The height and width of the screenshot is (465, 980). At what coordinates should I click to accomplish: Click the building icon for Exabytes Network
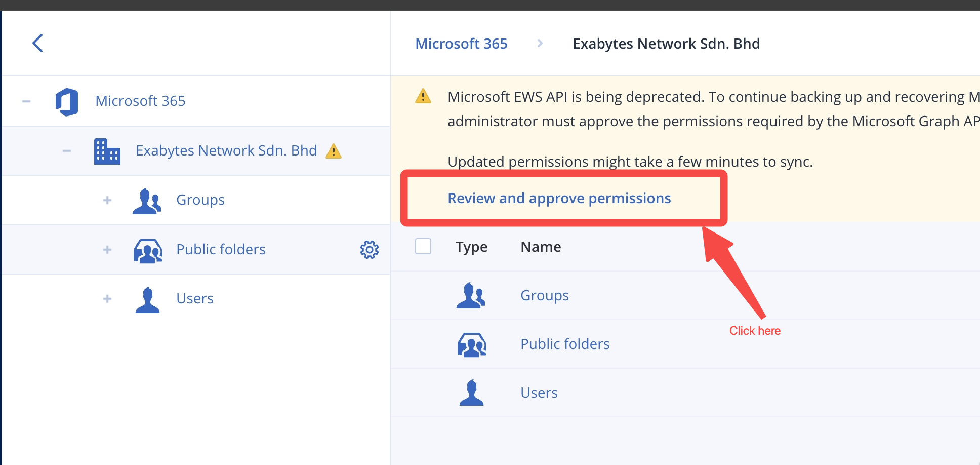point(107,151)
